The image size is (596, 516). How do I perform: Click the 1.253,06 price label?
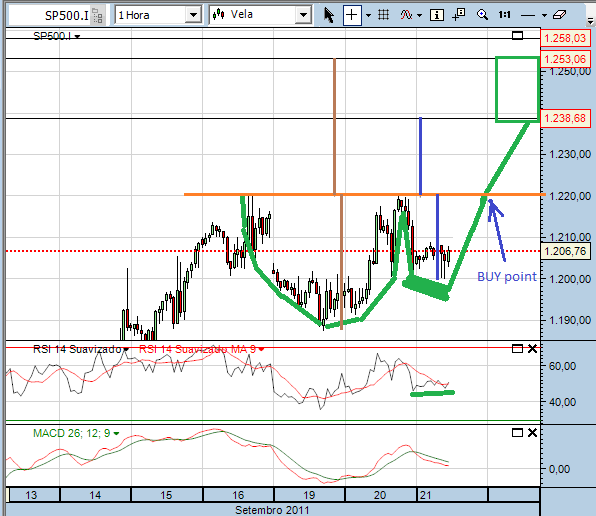click(x=565, y=59)
